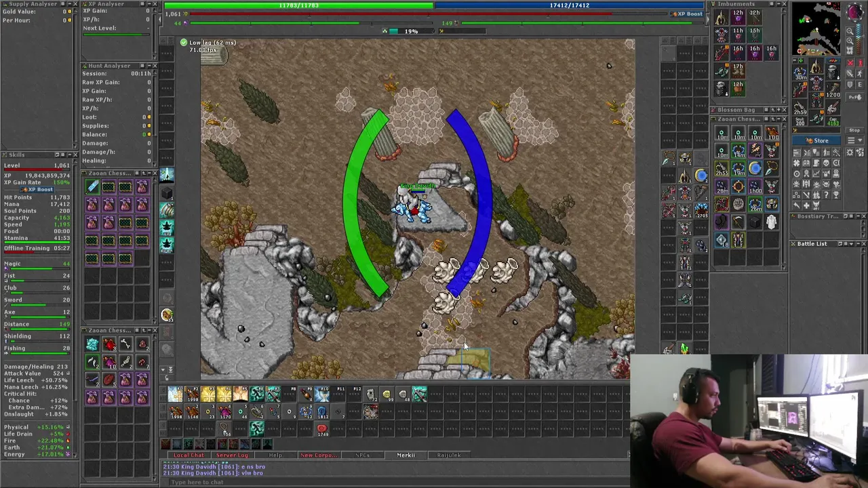Toggle chase opponent running figure mode
Screen dimensions: 868x488
coord(860,73)
